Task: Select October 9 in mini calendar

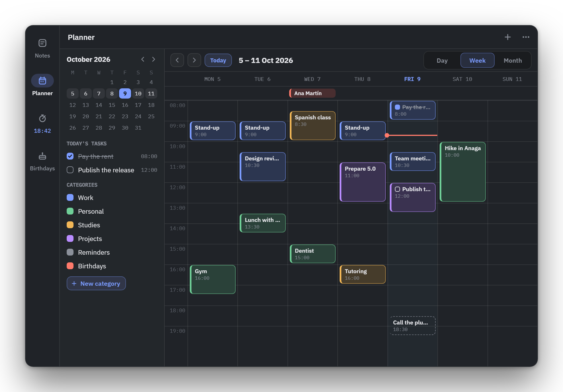Action: point(125,93)
